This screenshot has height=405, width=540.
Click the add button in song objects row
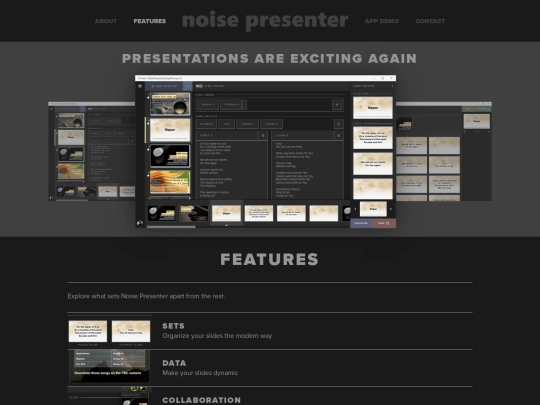point(339,124)
